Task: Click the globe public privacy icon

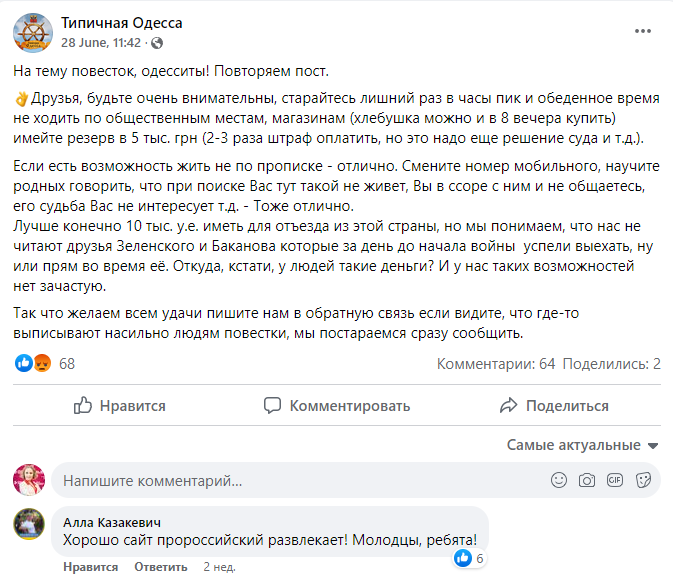Action: tap(157, 43)
